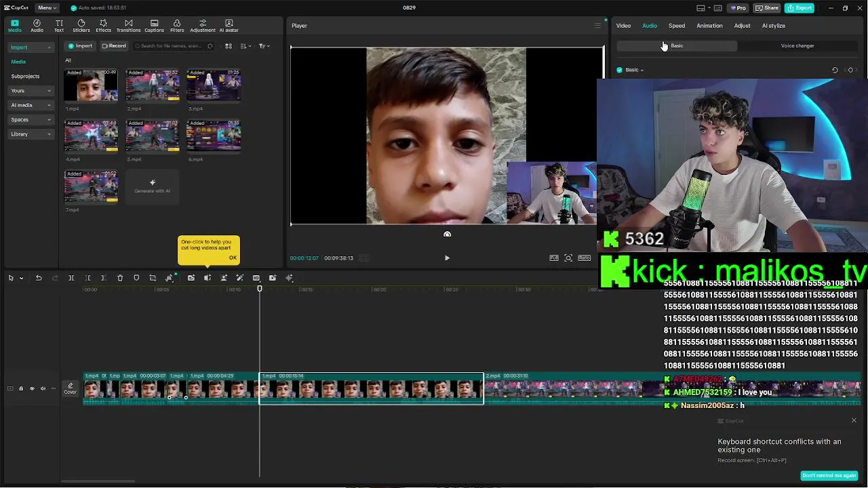Click the fullscreen focus icon in player
Screen dimensions: 868x488
(x=568, y=258)
